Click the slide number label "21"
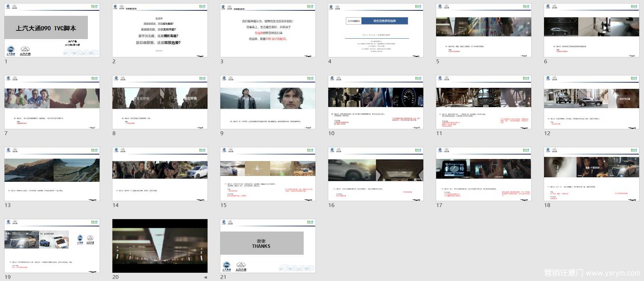The width and height of the screenshot is (644, 281). [223, 277]
